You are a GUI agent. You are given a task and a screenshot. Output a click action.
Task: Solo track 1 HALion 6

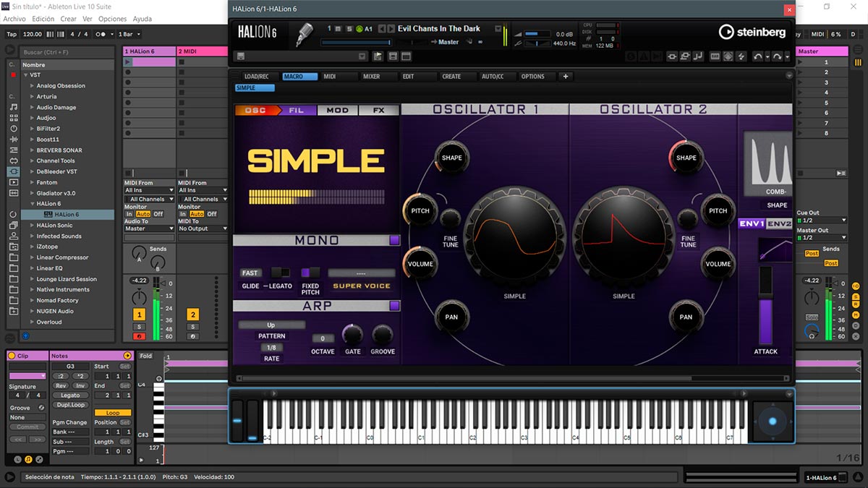point(139,328)
